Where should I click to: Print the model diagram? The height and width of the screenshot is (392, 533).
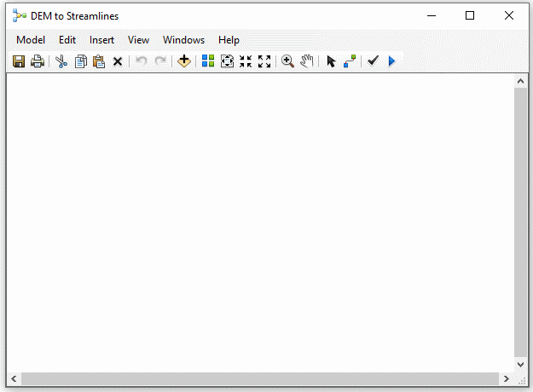tap(38, 61)
